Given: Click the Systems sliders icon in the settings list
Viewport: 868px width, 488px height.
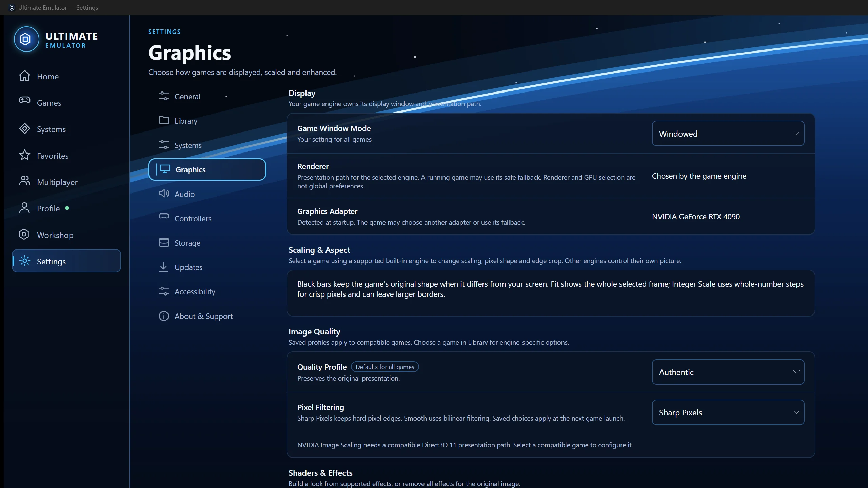Looking at the screenshot, I should pos(164,145).
